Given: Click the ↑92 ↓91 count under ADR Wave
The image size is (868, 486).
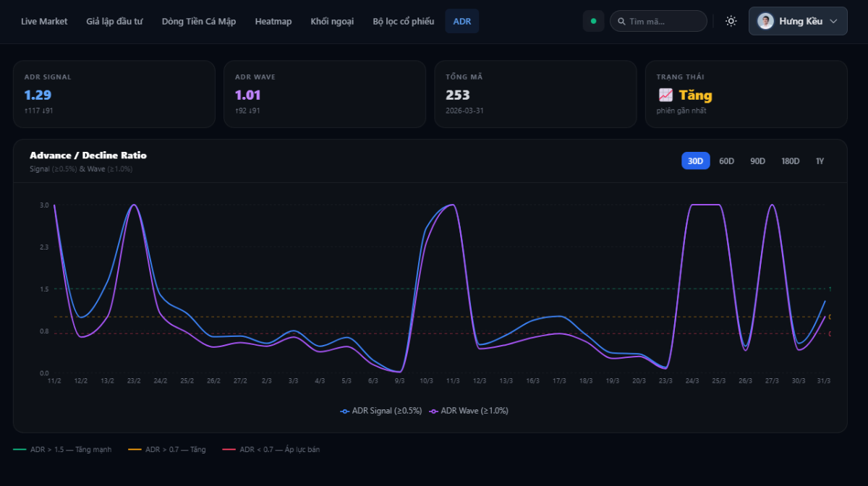Looking at the screenshot, I should click(x=247, y=111).
